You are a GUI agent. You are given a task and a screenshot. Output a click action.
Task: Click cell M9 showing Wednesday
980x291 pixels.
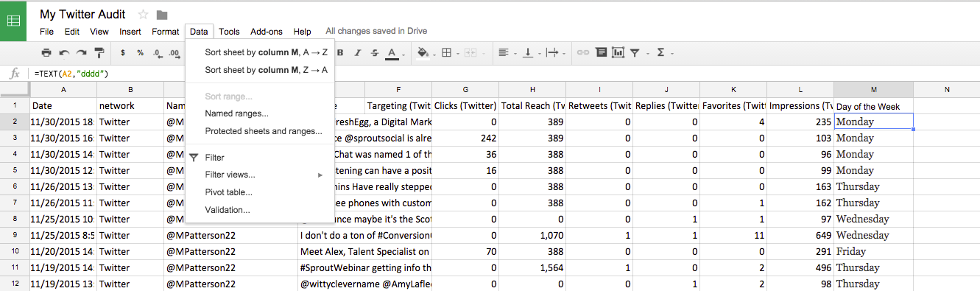click(873, 235)
